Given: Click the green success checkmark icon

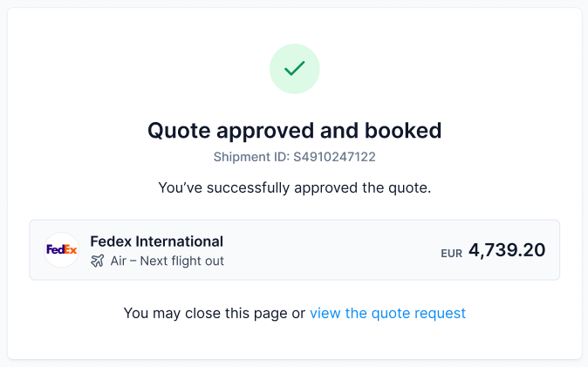Looking at the screenshot, I should (x=294, y=69).
